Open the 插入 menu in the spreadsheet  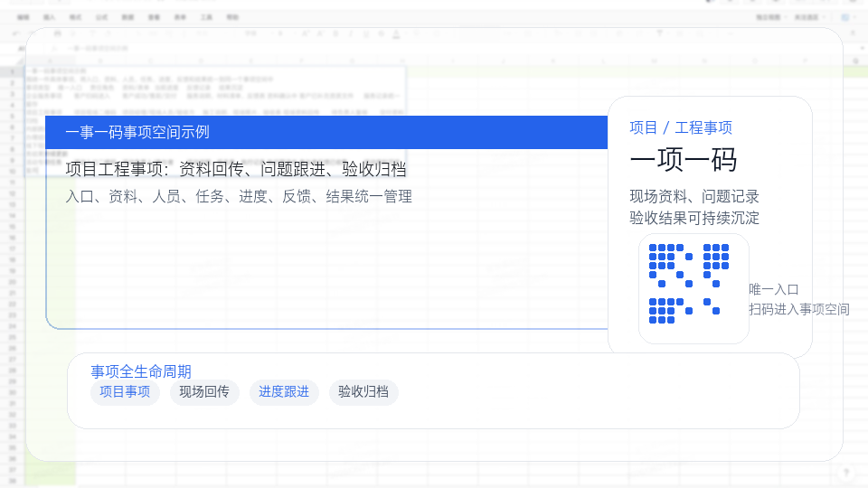(x=49, y=18)
